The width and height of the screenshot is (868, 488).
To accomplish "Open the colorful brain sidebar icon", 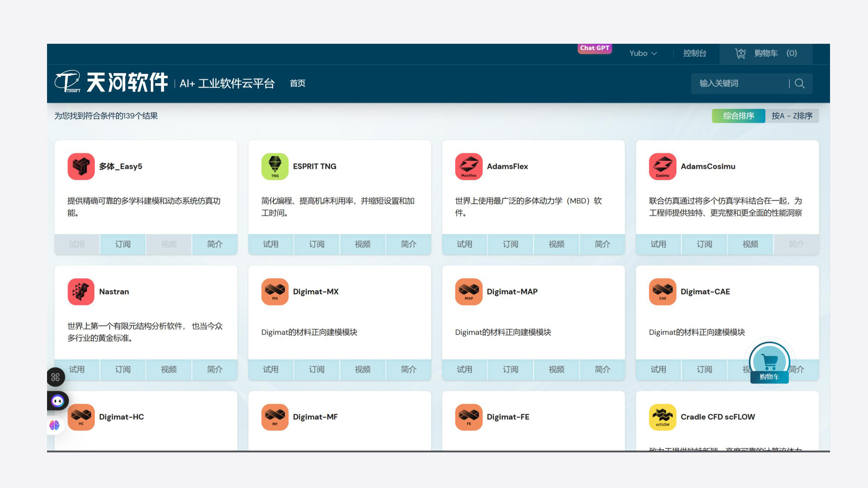I will (54, 425).
